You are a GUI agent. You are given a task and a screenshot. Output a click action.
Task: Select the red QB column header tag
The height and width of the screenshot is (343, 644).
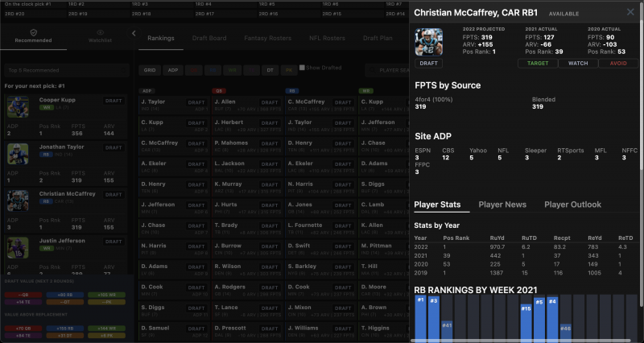[219, 91]
